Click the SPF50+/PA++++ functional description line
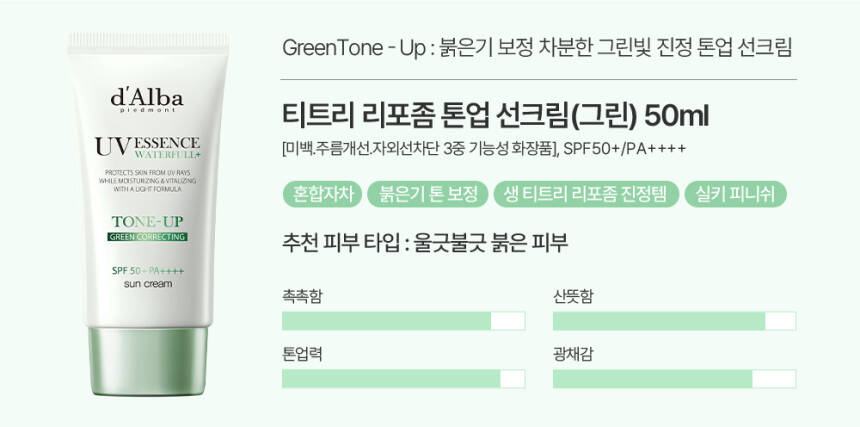860x427 pixels. pos(484,150)
